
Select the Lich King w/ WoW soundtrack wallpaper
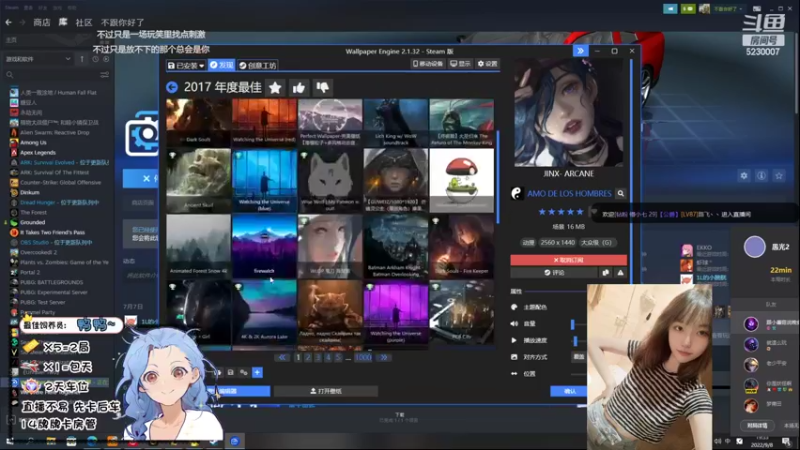click(396, 122)
